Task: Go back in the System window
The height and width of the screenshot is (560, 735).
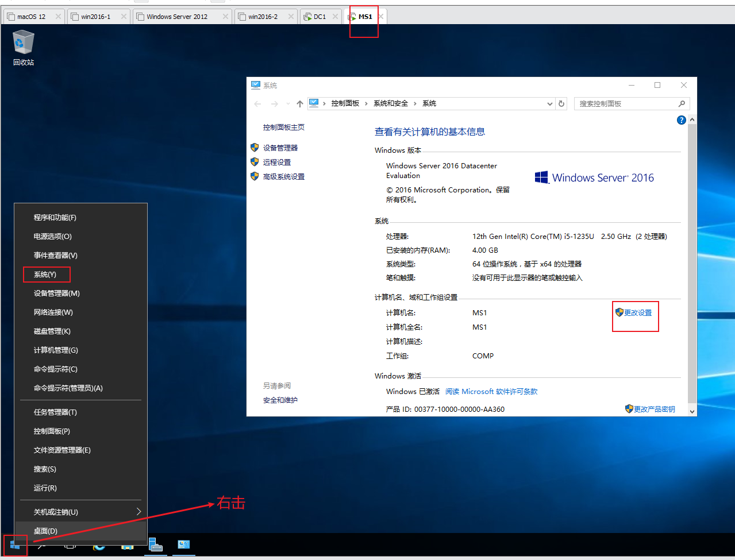Action: pyautogui.click(x=257, y=104)
